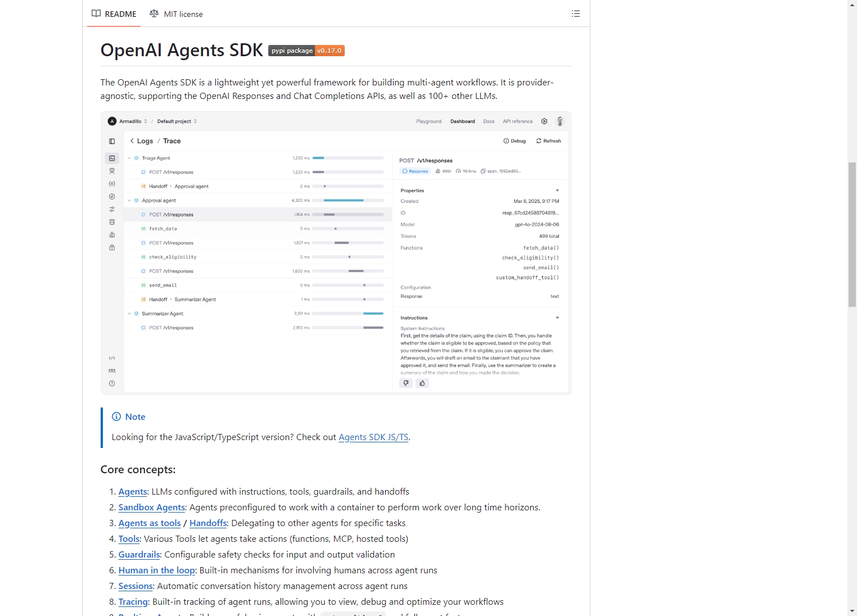Image resolution: width=857 pixels, height=616 pixels.
Task: Click the Approval agent timeline duration bar
Action: pos(344,201)
